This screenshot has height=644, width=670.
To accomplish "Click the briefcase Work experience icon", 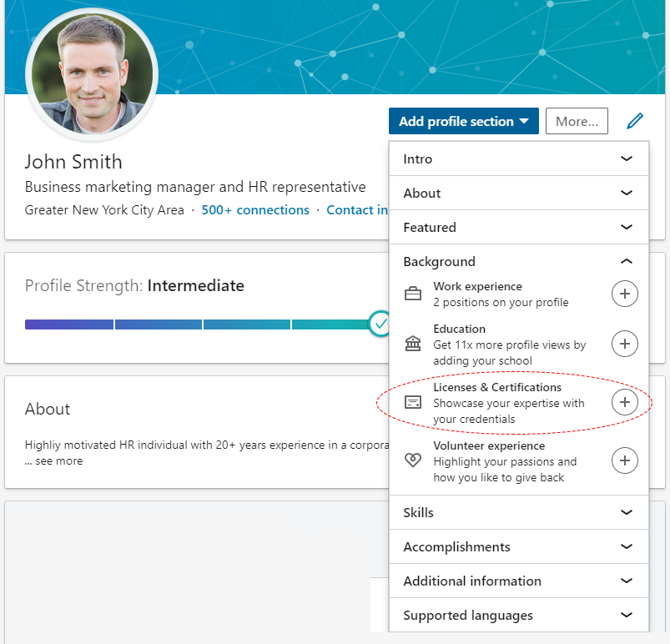I will pyautogui.click(x=413, y=294).
